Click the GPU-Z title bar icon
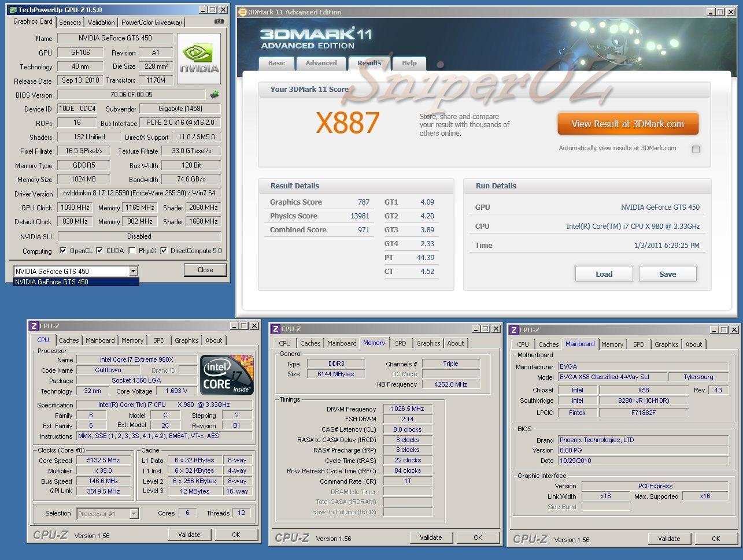Viewport: 743px width, 560px height. pos(12,10)
